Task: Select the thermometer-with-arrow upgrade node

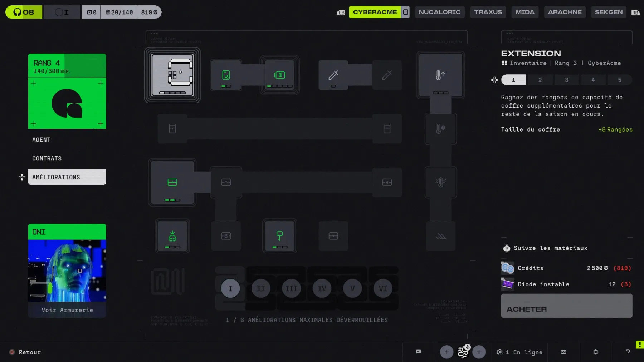Action: click(440, 75)
